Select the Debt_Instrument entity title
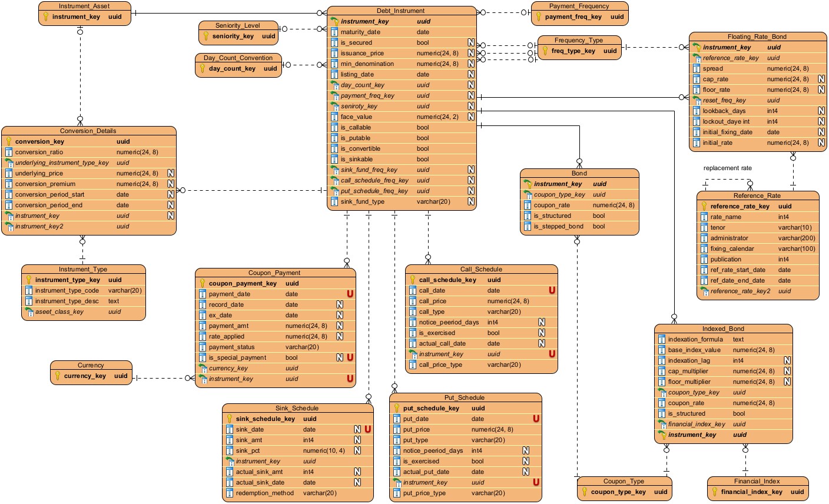The height and width of the screenshot is (504, 829). pyautogui.click(x=400, y=11)
